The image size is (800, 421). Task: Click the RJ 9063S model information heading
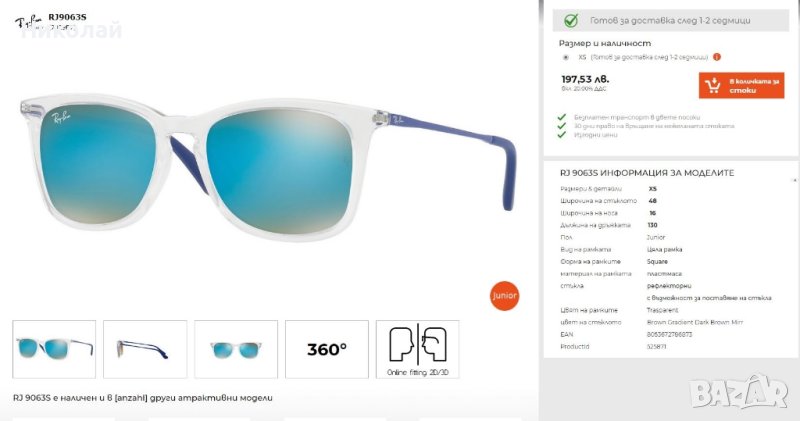(x=647, y=173)
